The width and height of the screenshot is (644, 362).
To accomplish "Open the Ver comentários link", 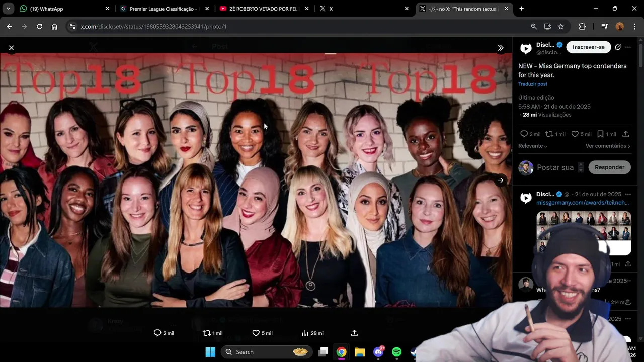I will click(x=608, y=146).
